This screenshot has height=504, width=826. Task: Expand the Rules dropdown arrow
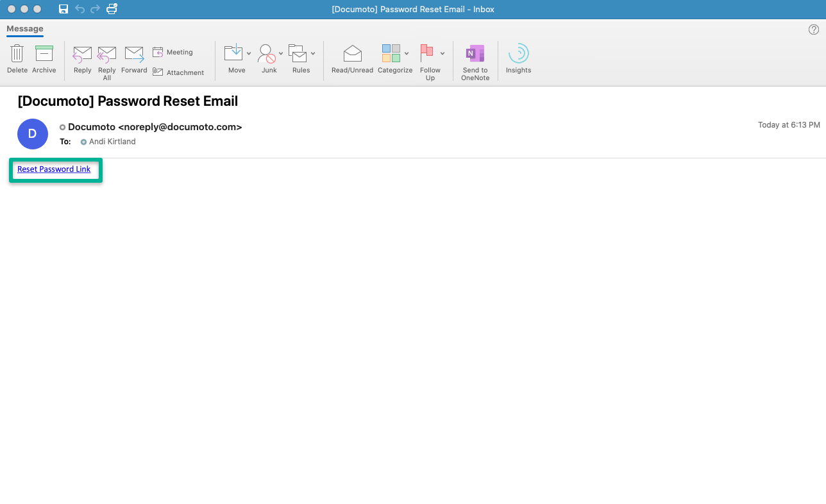(x=313, y=54)
